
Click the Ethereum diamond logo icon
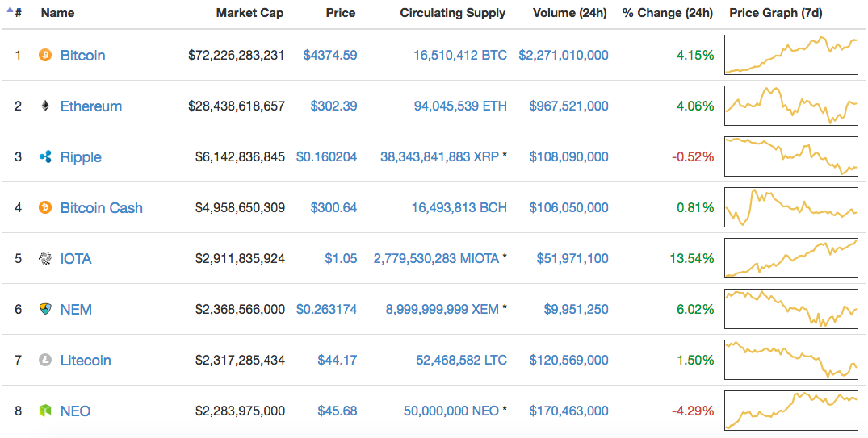click(x=45, y=106)
